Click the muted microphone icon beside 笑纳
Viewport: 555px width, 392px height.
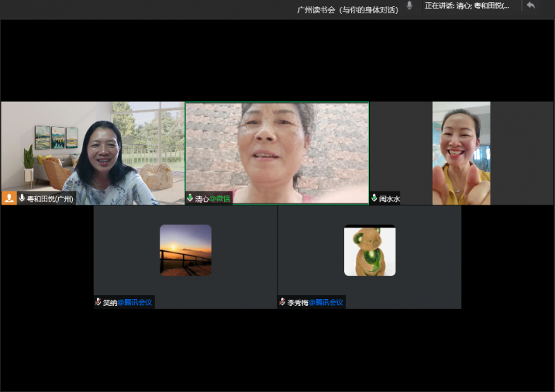pos(98,302)
